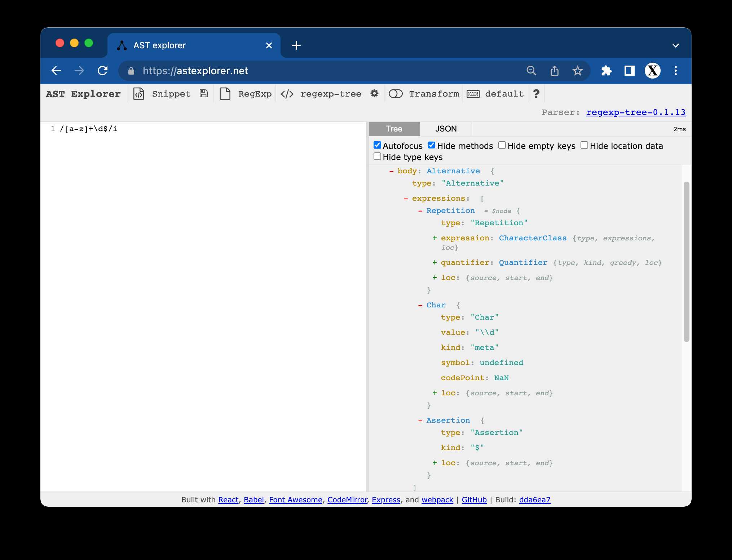Click the share page icon
Screen dimensions: 732x560
[554, 71]
